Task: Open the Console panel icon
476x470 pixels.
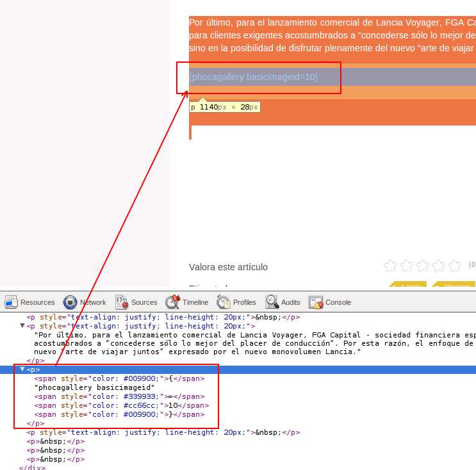Action: (316, 302)
